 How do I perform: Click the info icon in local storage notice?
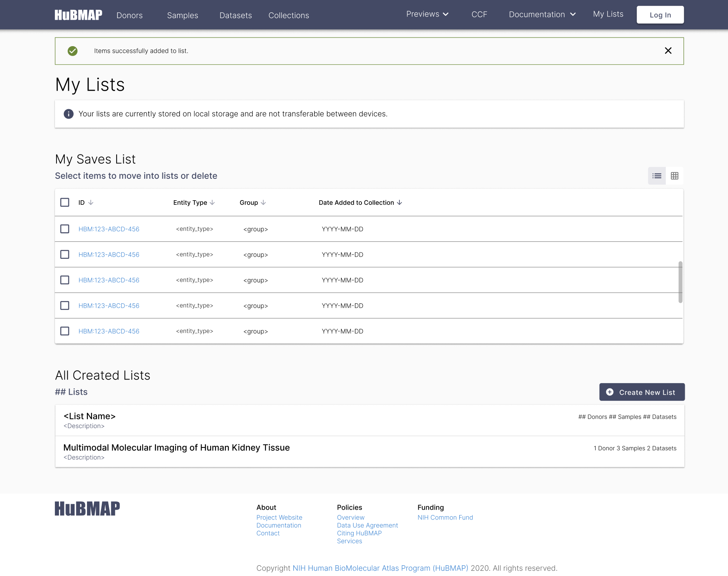[68, 114]
